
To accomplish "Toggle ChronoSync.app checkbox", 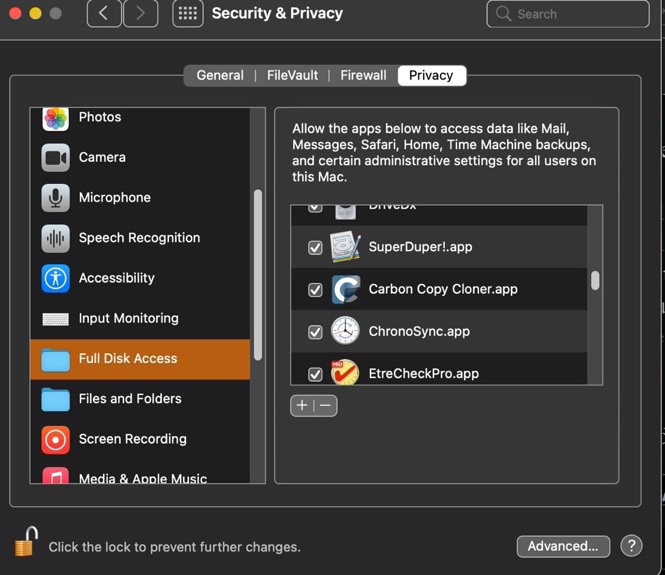I will click(x=315, y=332).
